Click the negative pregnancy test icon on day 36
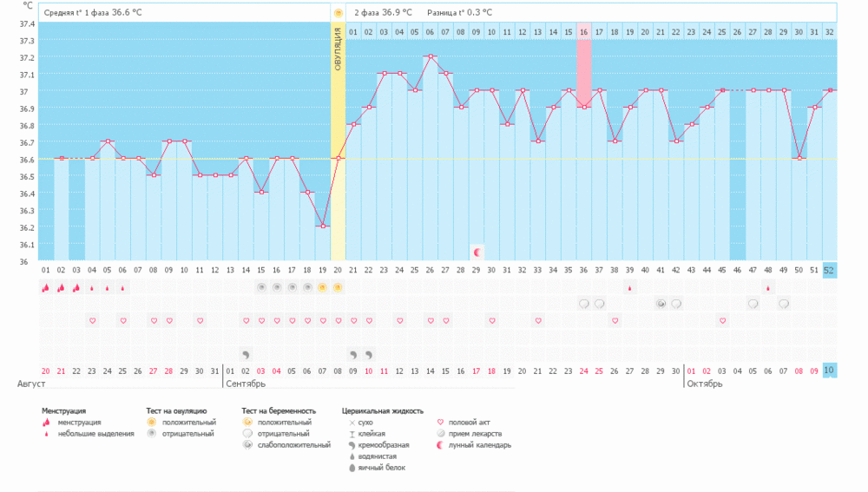This screenshot has height=492, width=868. (x=583, y=304)
